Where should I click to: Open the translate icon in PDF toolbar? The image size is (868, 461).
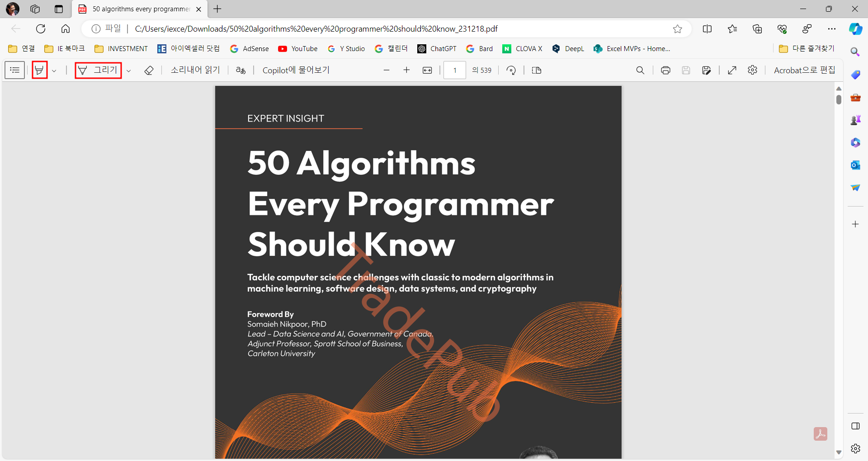pyautogui.click(x=241, y=70)
